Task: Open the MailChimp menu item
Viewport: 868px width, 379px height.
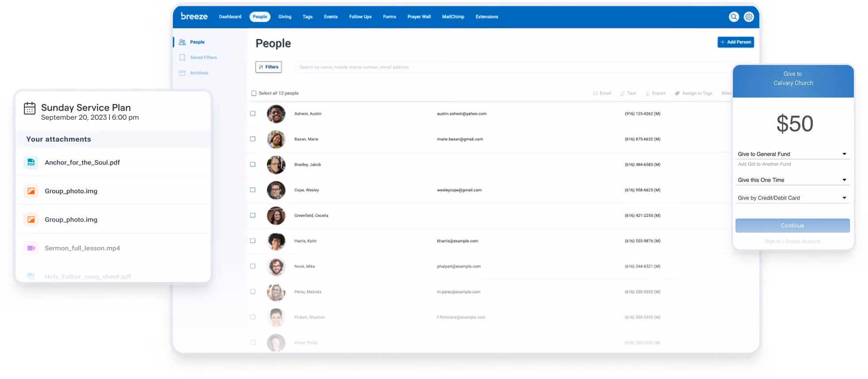Action: tap(453, 17)
